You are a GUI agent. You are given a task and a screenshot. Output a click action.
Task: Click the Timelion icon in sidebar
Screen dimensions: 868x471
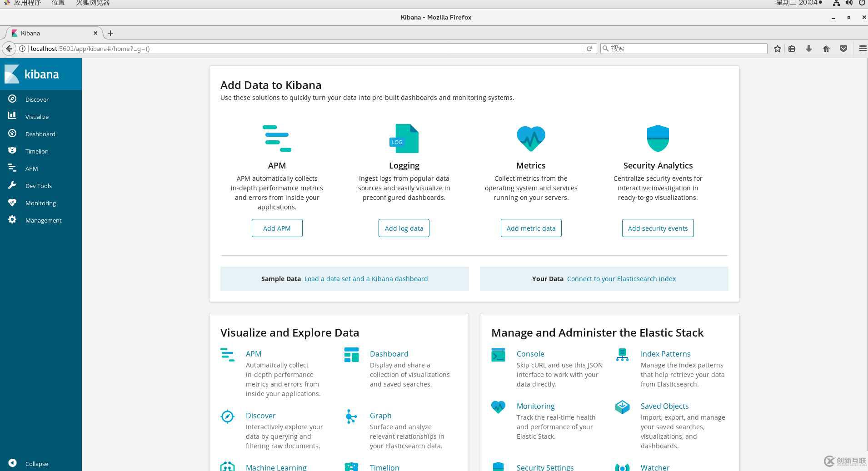click(12, 151)
